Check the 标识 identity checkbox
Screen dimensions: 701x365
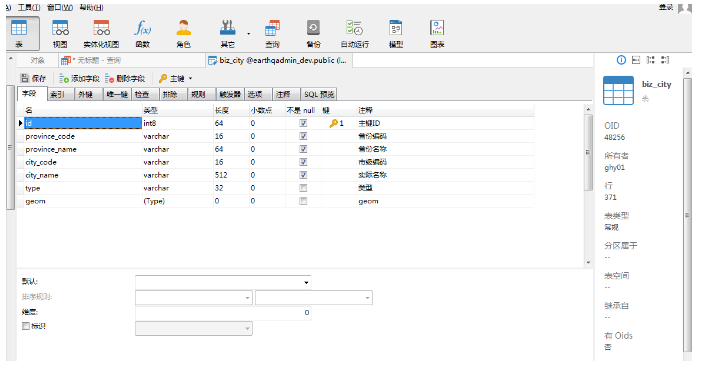25,326
